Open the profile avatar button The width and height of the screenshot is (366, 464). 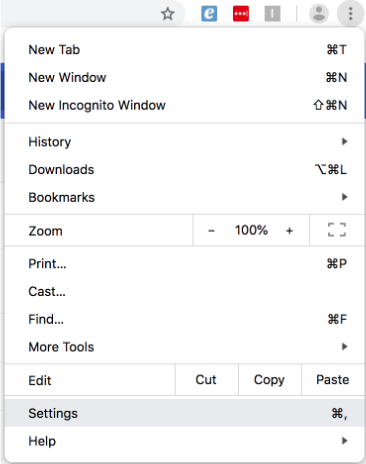319,14
